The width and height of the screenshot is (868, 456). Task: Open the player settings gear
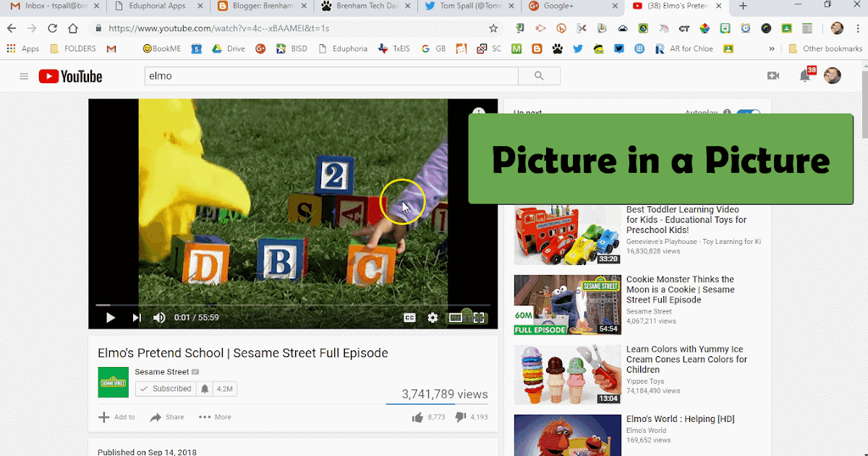click(433, 318)
